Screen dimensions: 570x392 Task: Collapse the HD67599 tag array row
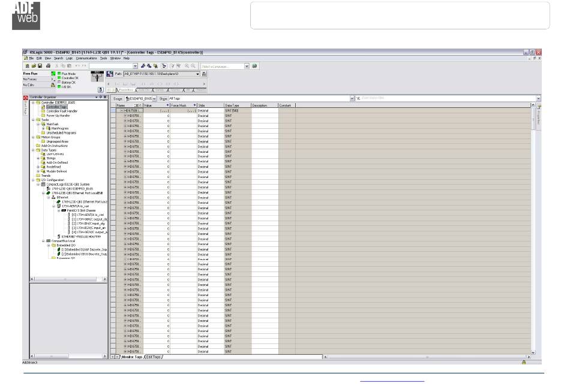pyautogui.click(x=122, y=110)
